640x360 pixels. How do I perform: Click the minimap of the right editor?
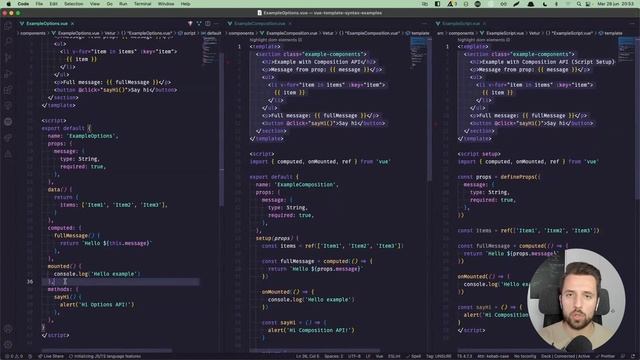pyautogui.click(x=626, y=50)
